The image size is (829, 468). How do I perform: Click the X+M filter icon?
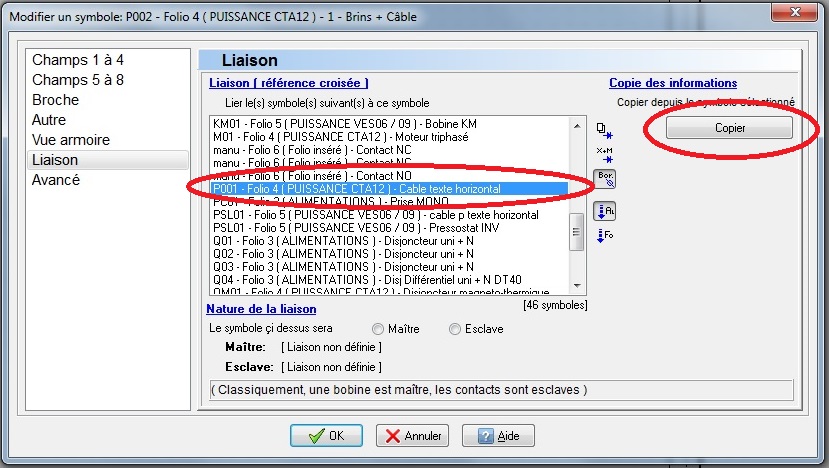(x=604, y=152)
